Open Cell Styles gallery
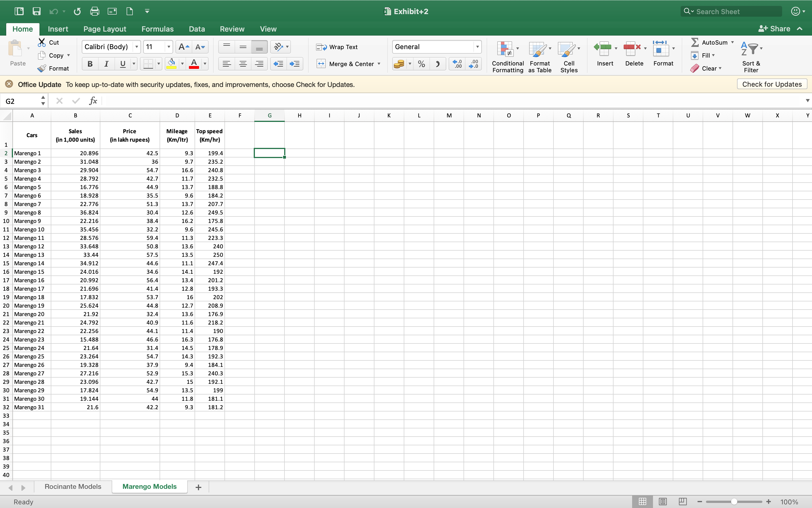The height and width of the screenshot is (508, 812). (569, 56)
